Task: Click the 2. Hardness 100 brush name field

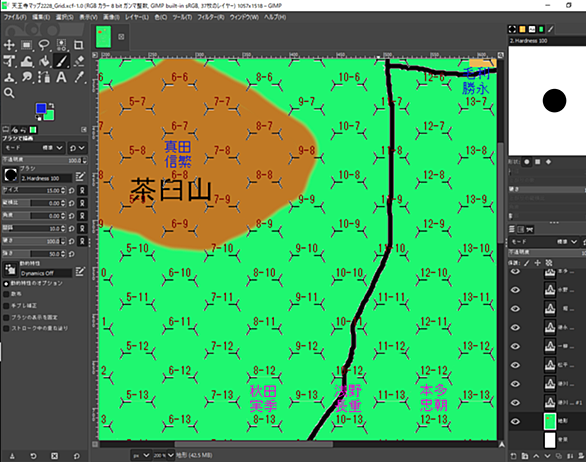Action: (46, 178)
